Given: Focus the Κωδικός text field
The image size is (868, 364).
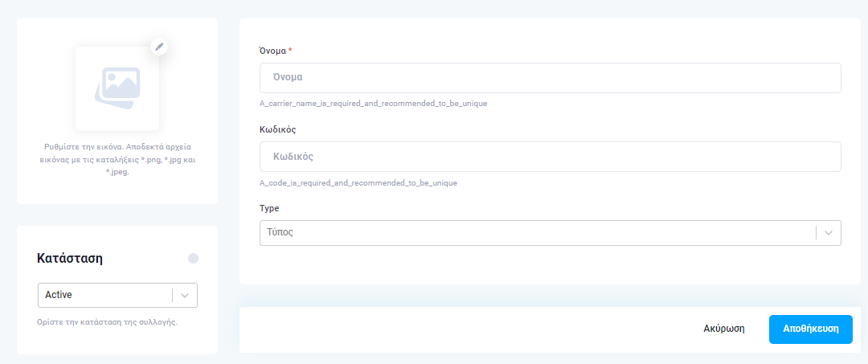Looking at the screenshot, I should [x=551, y=157].
